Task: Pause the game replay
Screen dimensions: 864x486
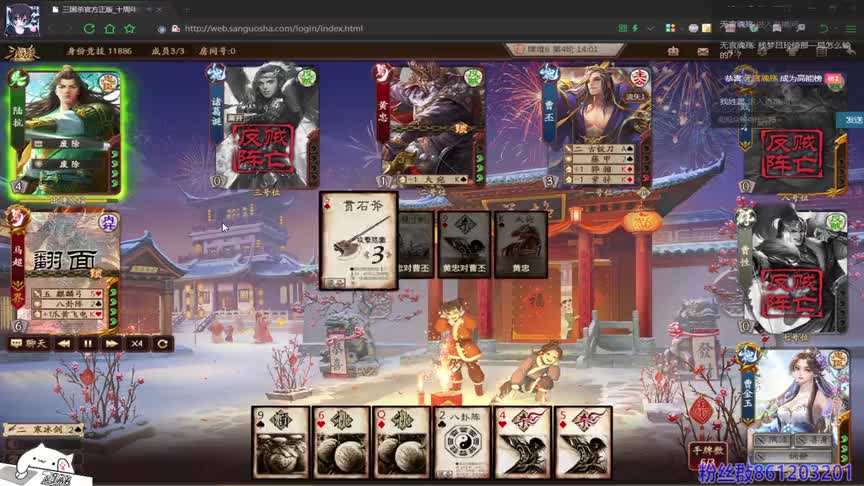Action: (x=87, y=343)
